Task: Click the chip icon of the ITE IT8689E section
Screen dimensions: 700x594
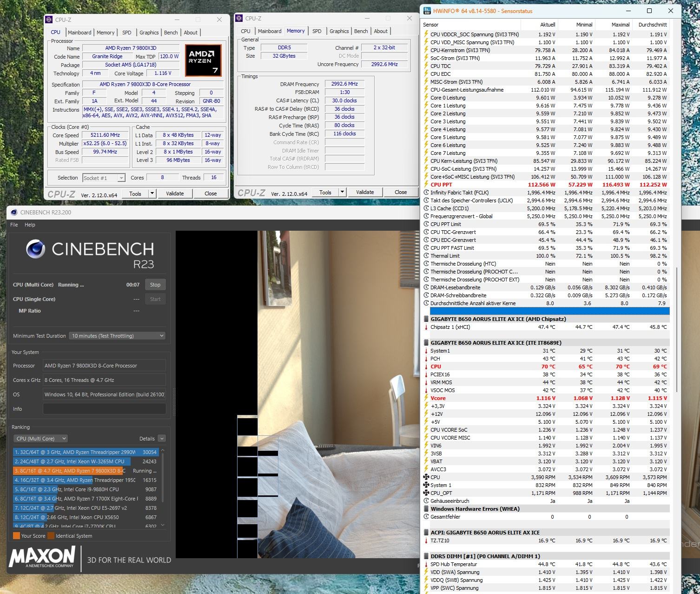Action: pyautogui.click(x=426, y=343)
